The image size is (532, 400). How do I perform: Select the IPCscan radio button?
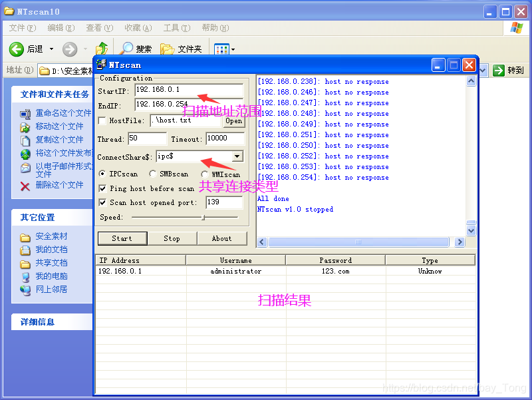[x=102, y=174]
